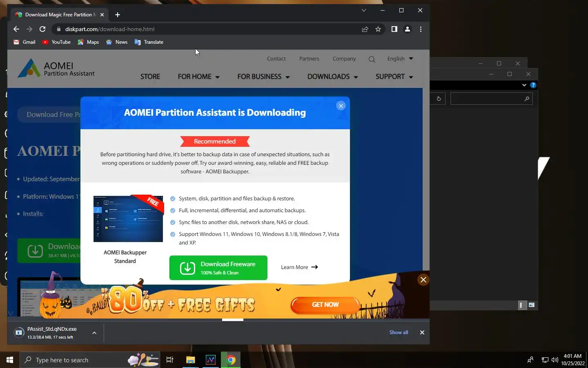Click the help question mark in Explorer window
The height and width of the screenshot is (368, 588).
coord(533,85)
